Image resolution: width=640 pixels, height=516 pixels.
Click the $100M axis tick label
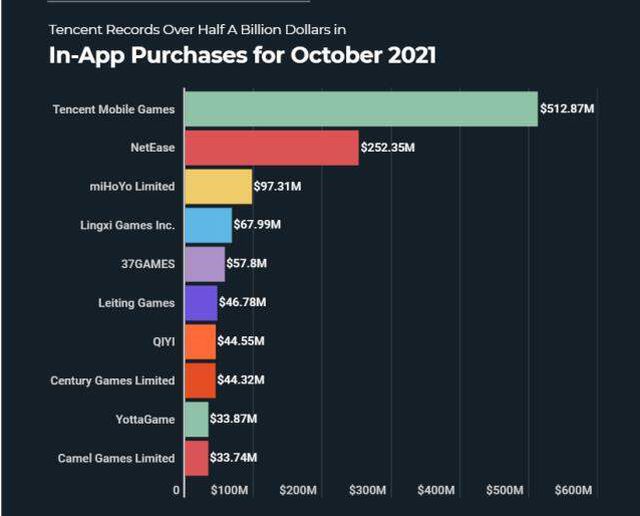[229, 490]
